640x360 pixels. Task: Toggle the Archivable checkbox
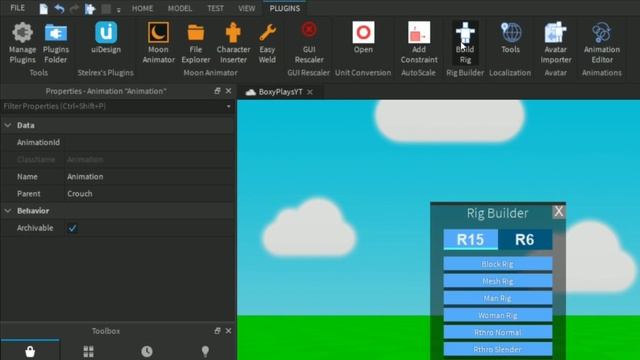click(72, 228)
